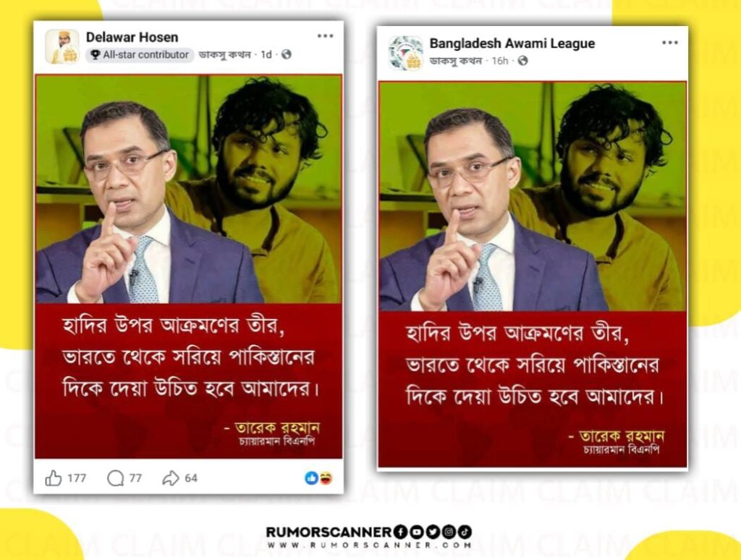Viewport: 741px width, 560px height.
Task: Click the Rumor Scanner Instagram icon
Action: point(449,532)
